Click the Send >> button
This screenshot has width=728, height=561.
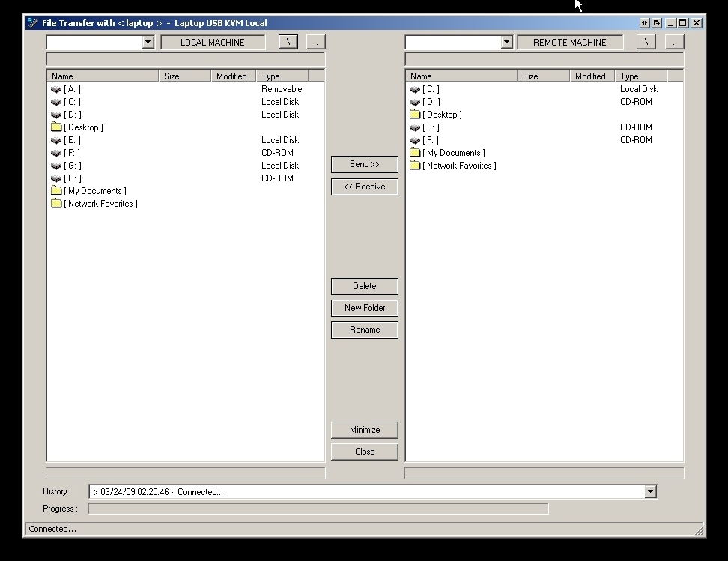(x=365, y=164)
